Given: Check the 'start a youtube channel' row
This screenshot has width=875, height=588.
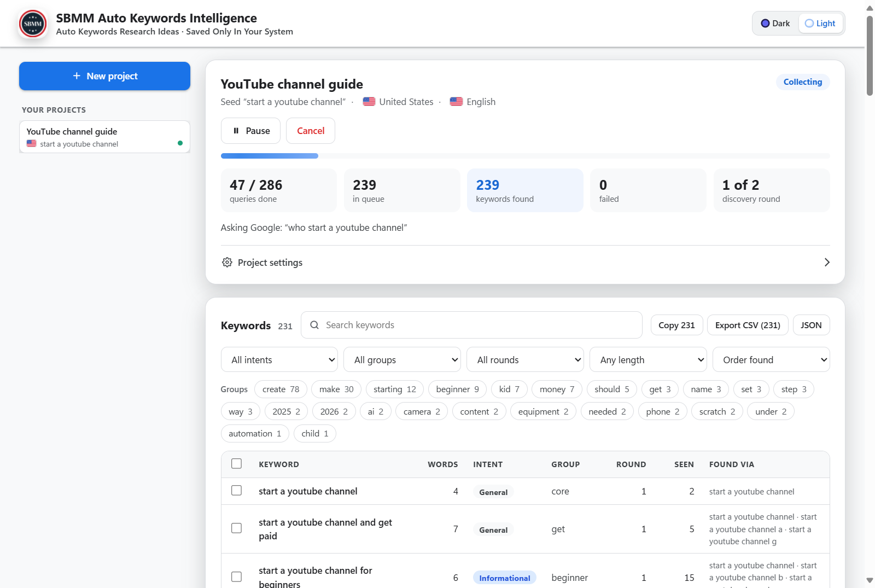Looking at the screenshot, I should pos(236,491).
